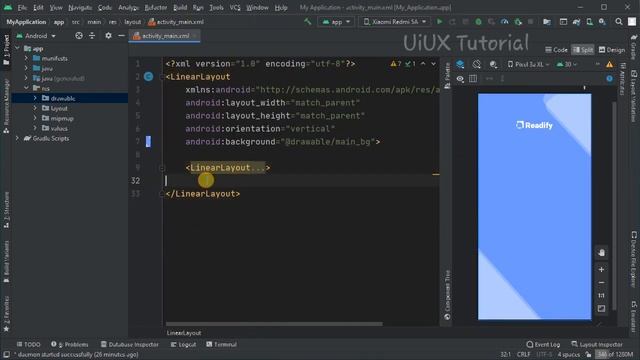The width and height of the screenshot is (640, 360).
Task: Open the TODO tool window
Action: [29, 344]
